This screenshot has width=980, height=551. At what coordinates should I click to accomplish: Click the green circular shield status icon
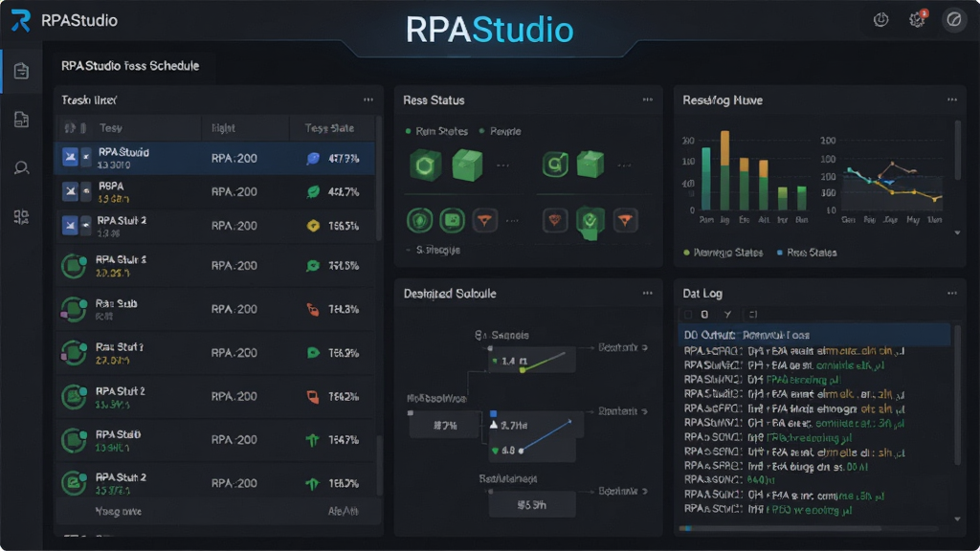point(419,221)
